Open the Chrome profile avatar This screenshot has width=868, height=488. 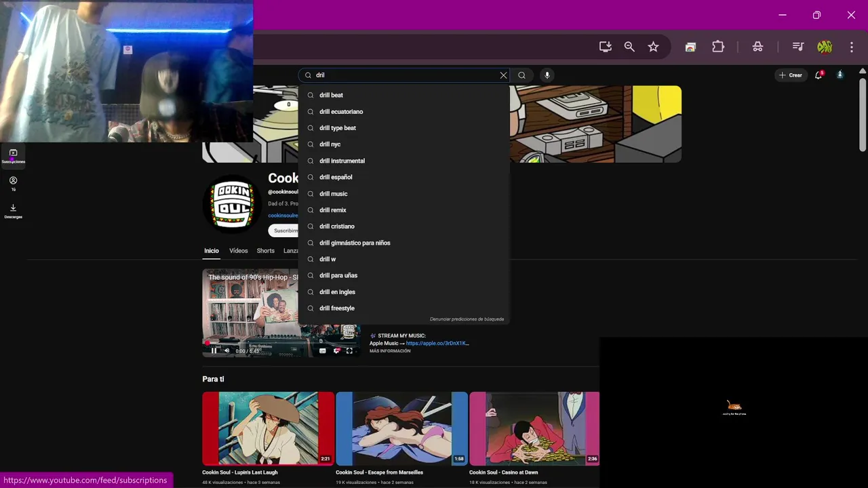pos(825,47)
